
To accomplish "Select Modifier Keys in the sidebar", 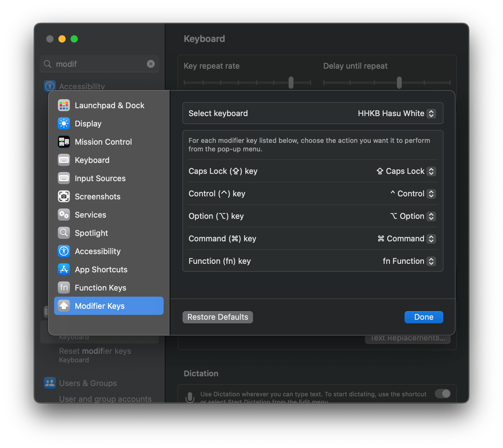I will tap(109, 306).
